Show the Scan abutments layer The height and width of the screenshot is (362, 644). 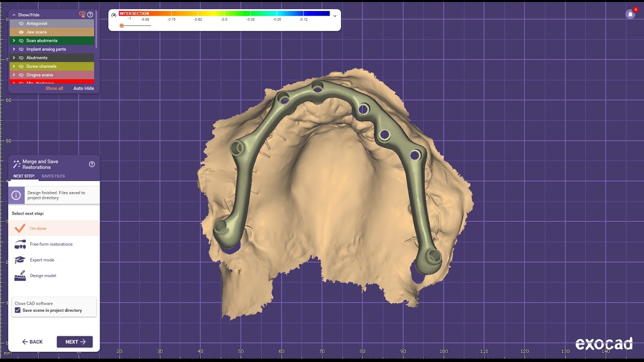21,41
